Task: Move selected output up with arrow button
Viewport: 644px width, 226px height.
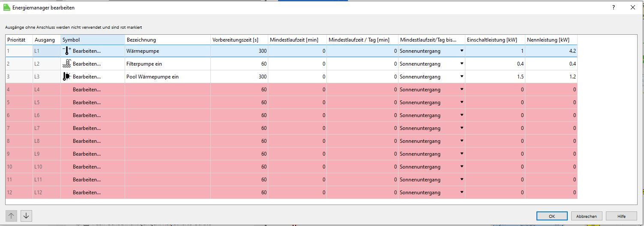Action: click(12, 216)
